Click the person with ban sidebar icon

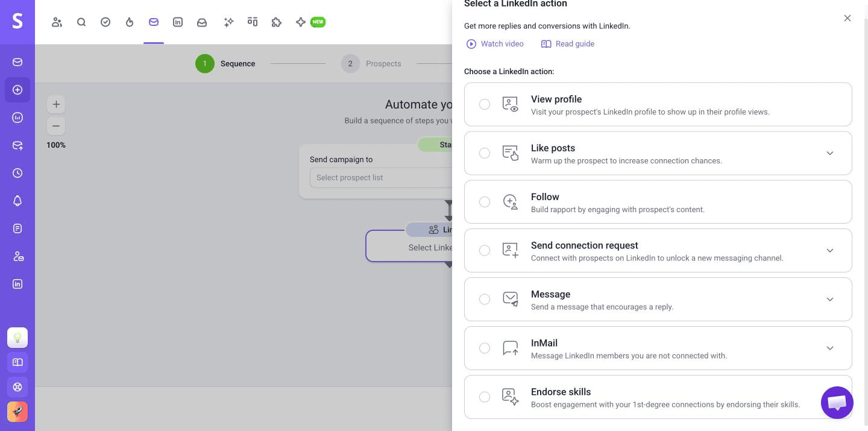coord(17,256)
